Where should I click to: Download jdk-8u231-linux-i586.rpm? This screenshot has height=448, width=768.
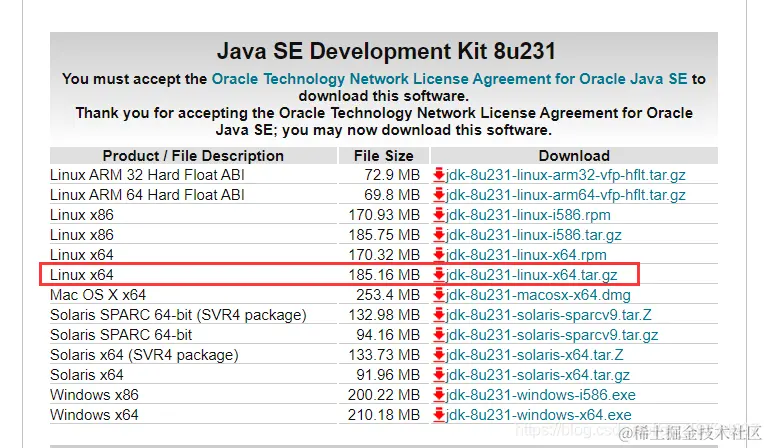(528, 215)
